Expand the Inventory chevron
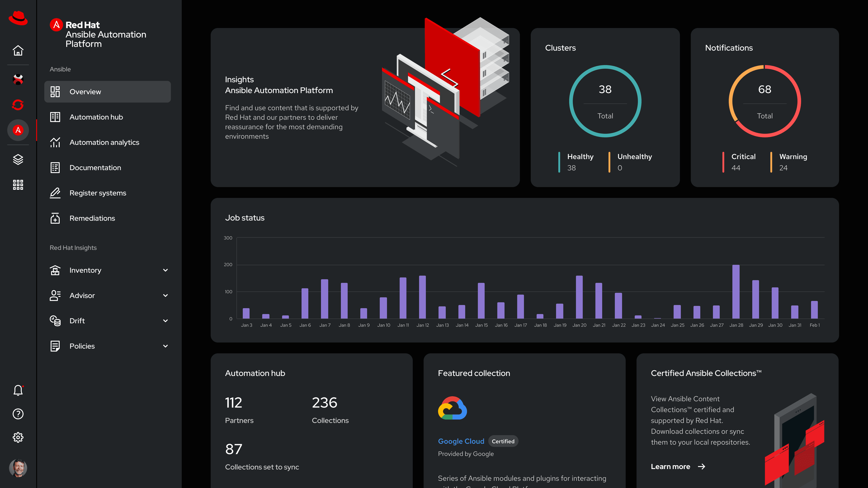Image resolution: width=868 pixels, height=488 pixels. click(x=165, y=270)
